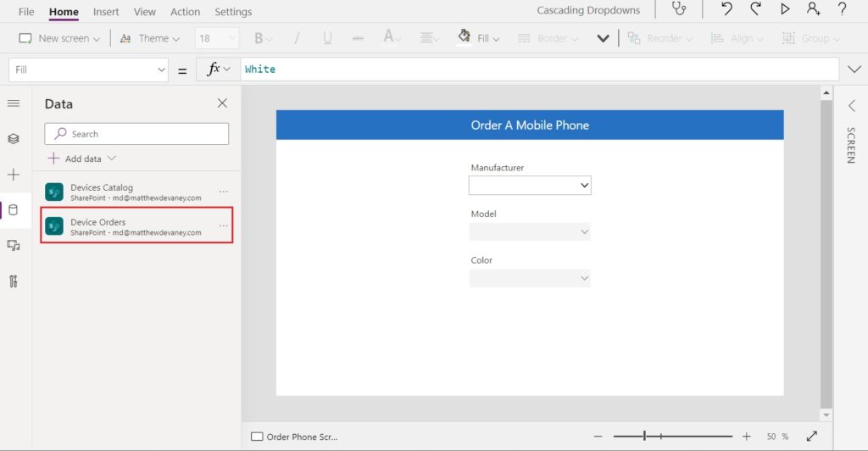This screenshot has width=868, height=451.
Task: Open Tree view layers icon in sidebar
Action: (x=14, y=138)
